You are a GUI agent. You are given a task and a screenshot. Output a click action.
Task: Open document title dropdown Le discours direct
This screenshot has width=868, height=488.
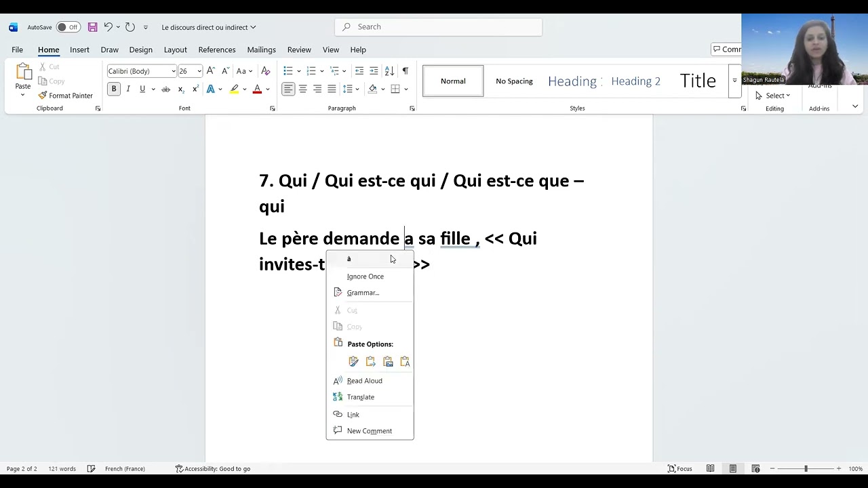pyautogui.click(x=209, y=27)
